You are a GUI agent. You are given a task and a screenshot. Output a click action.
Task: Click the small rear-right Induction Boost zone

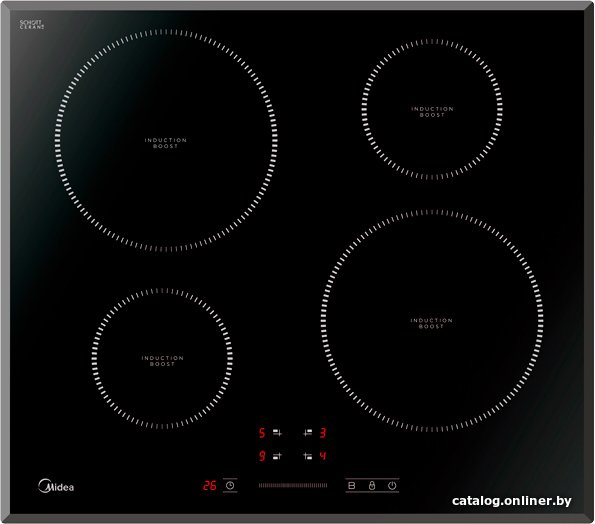pyautogui.click(x=432, y=109)
